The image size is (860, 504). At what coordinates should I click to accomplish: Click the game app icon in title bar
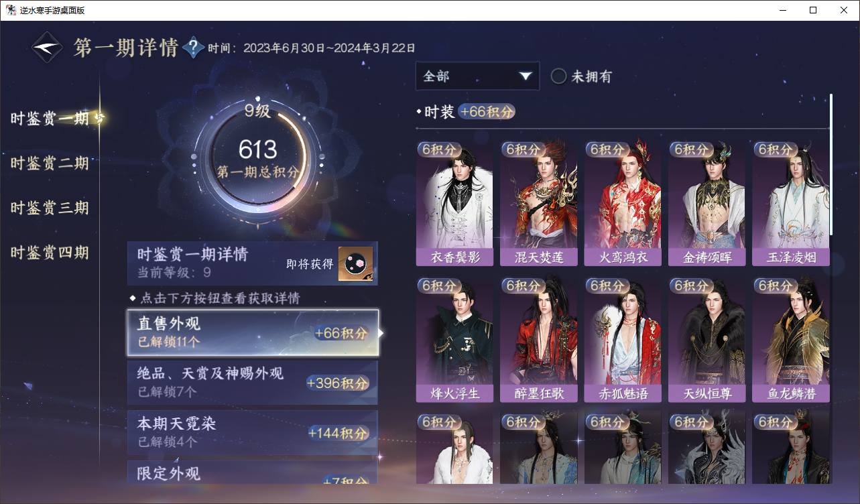click(11, 10)
